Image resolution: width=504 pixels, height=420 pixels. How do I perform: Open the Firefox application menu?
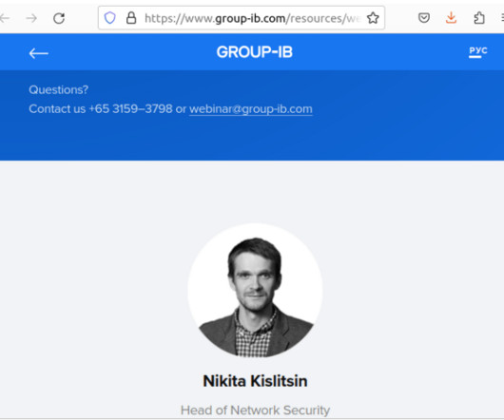501,18
